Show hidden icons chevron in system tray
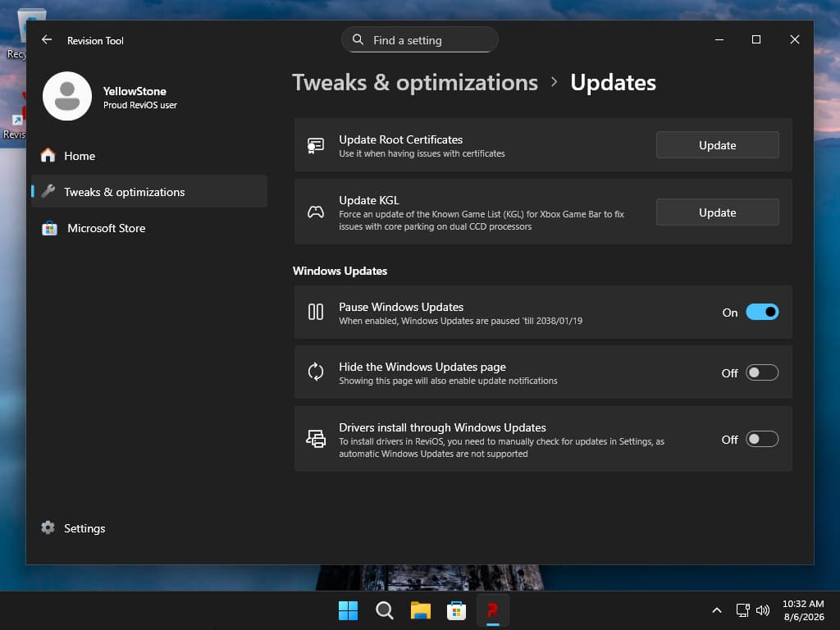The height and width of the screenshot is (630, 840). [717, 610]
